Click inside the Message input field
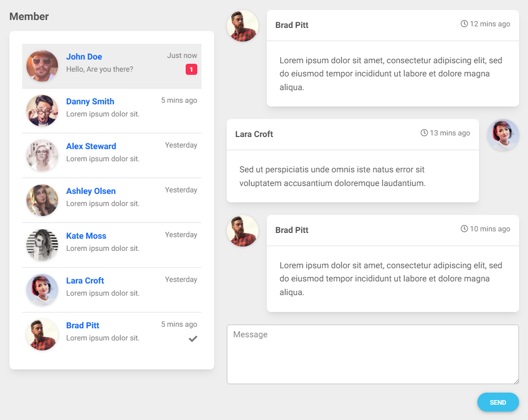Screen dimensions: 528x420 pyautogui.click(x=373, y=354)
